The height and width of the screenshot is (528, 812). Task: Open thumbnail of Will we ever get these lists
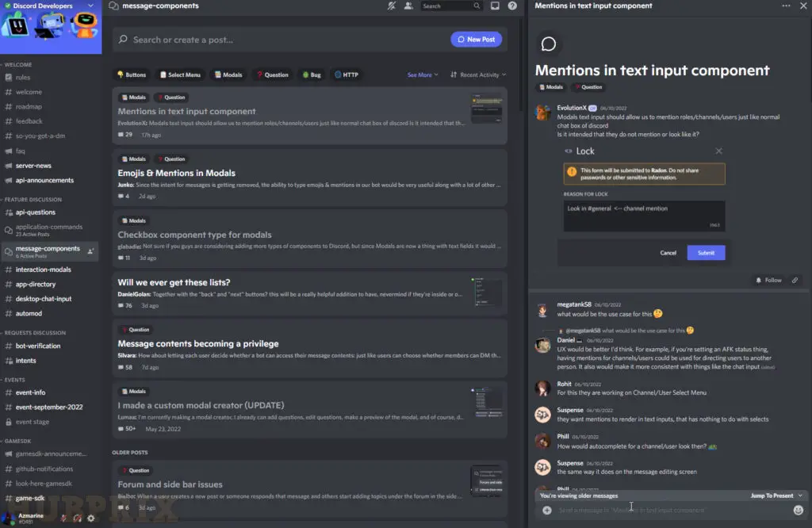(x=486, y=292)
